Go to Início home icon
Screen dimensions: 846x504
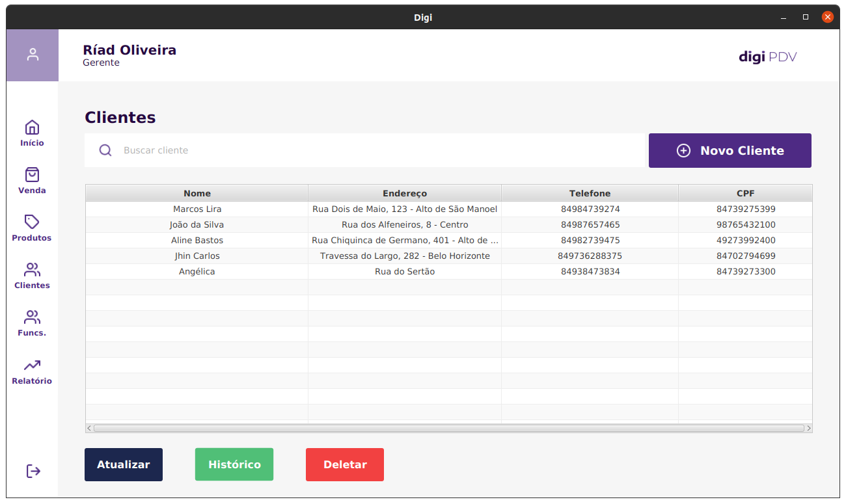32,127
